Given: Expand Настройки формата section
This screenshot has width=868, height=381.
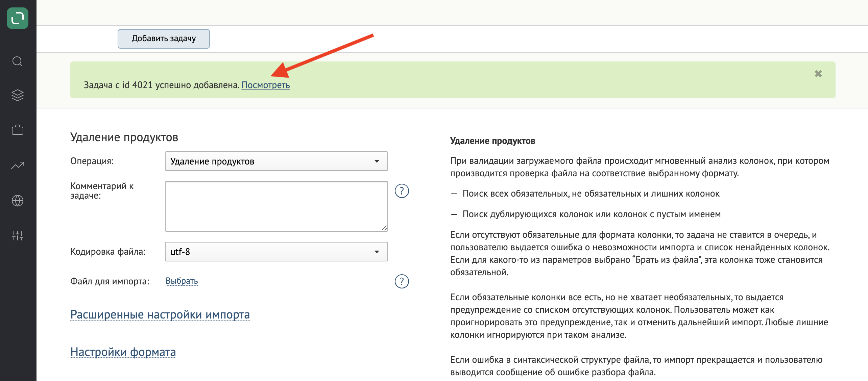Looking at the screenshot, I should click(123, 352).
